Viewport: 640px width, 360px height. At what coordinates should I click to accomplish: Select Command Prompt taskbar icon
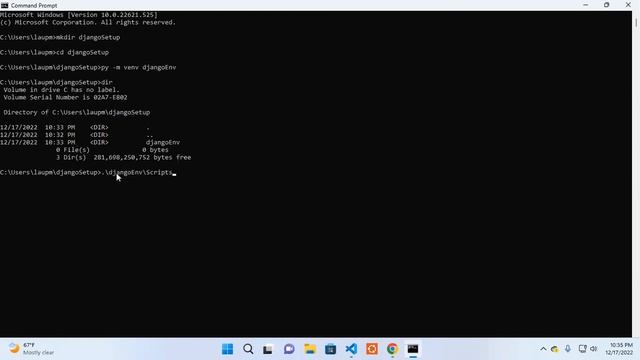click(413, 349)
